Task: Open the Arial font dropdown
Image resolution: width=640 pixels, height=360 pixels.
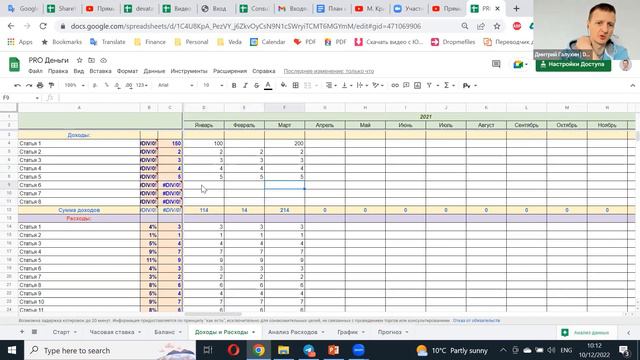Action: tap(176, 85)
